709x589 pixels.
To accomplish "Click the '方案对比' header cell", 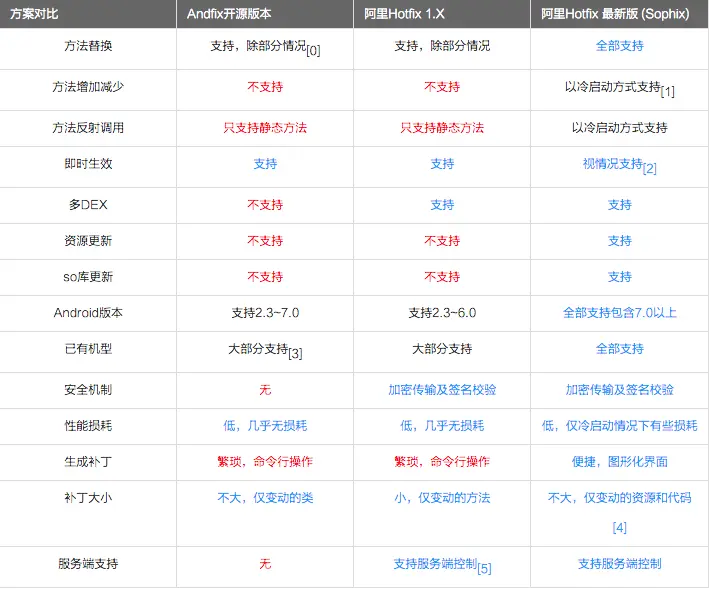I will click(x=34, y=14).
